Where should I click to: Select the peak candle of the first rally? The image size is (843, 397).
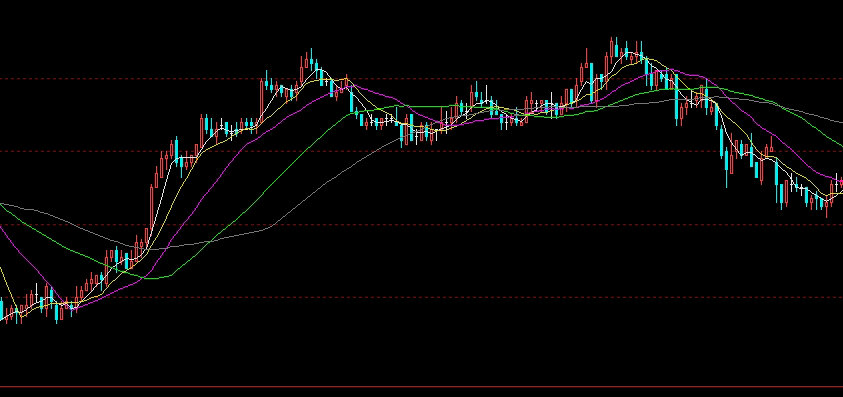[311, 59]
